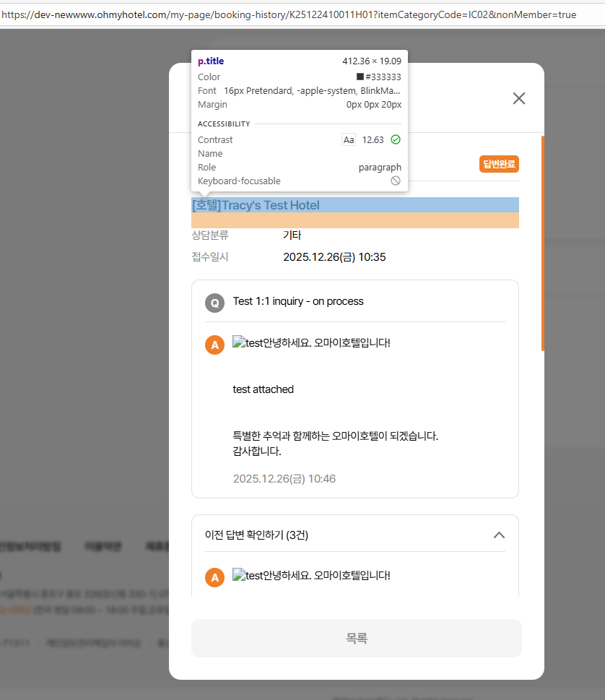Click the 이전 답변 확인하기 (3건) heading
605x700 pixels.
coord(256,535)
